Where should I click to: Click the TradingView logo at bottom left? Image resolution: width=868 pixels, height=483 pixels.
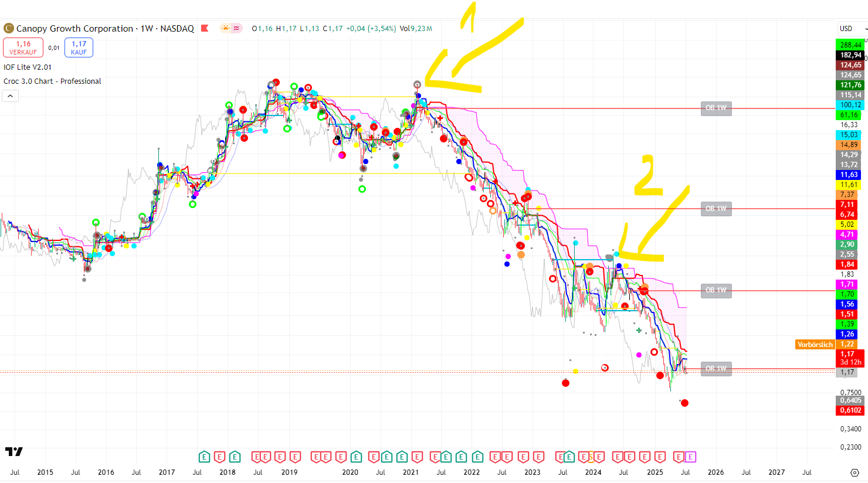pyautogui.click(x=14, y=451)
